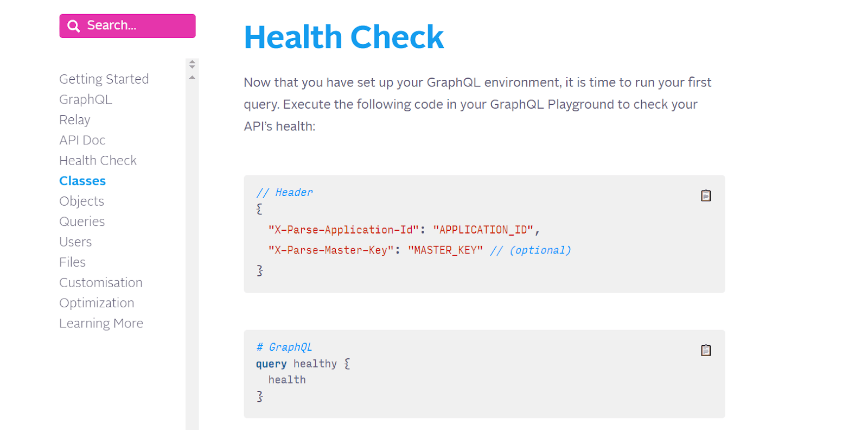Screen dimensions: 868x430
Task: Click the sidebar scrollbar down arrow
Action: [x=192, y=68]
